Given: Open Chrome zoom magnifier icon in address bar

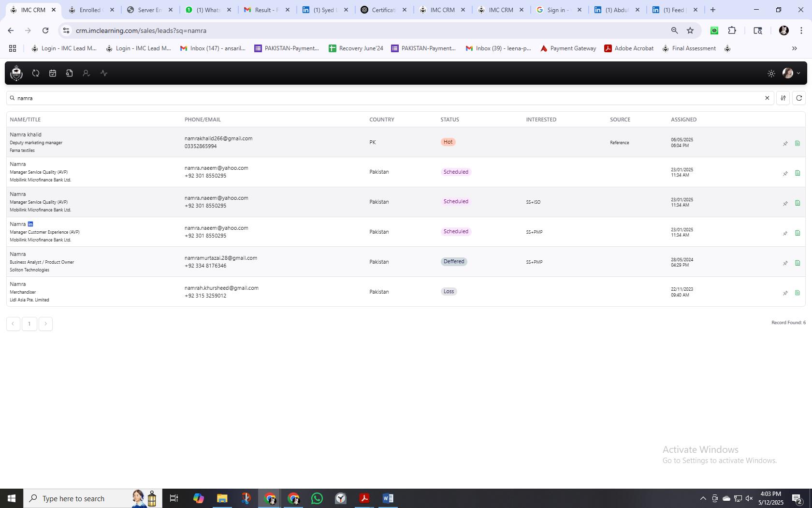Looking at the screenshot, I should tap(674, 30).
